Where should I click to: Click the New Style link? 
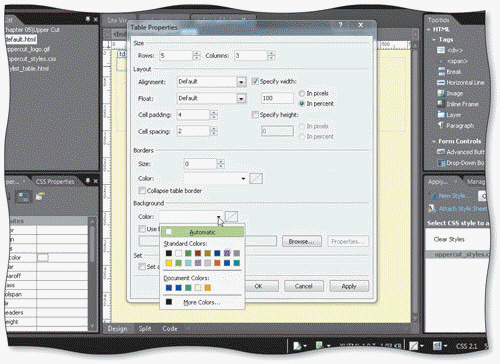[454, 196]
